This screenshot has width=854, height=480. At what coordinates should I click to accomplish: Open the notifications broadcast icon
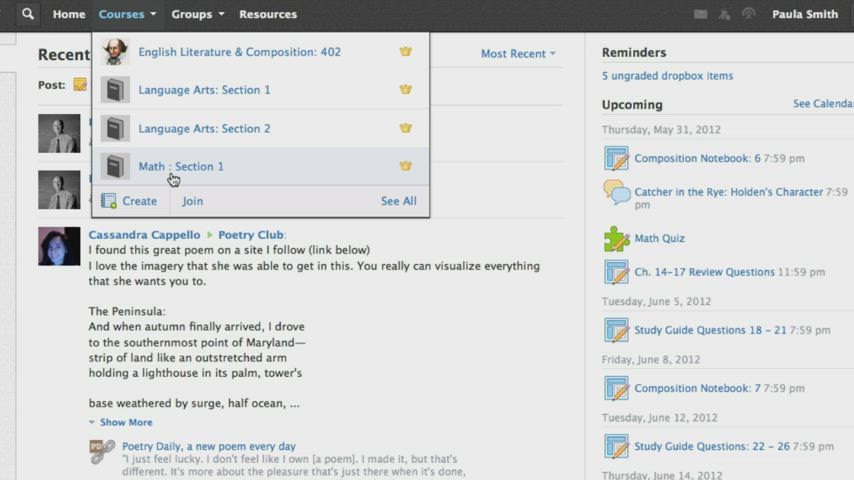click(748, 14)
